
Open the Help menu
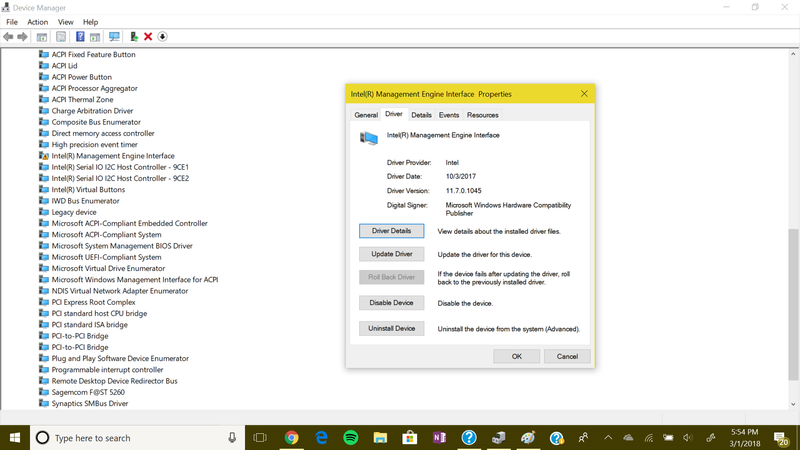[90, 22]
